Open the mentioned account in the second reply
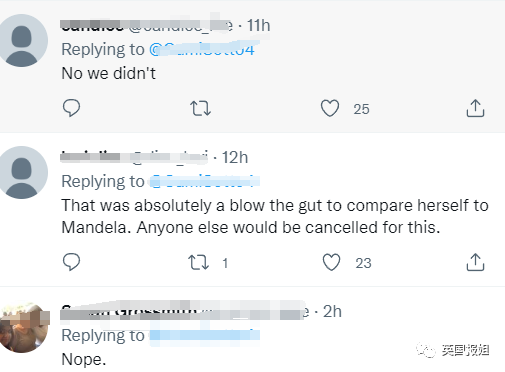Screen dimensions: 505x372 [204, 182]
